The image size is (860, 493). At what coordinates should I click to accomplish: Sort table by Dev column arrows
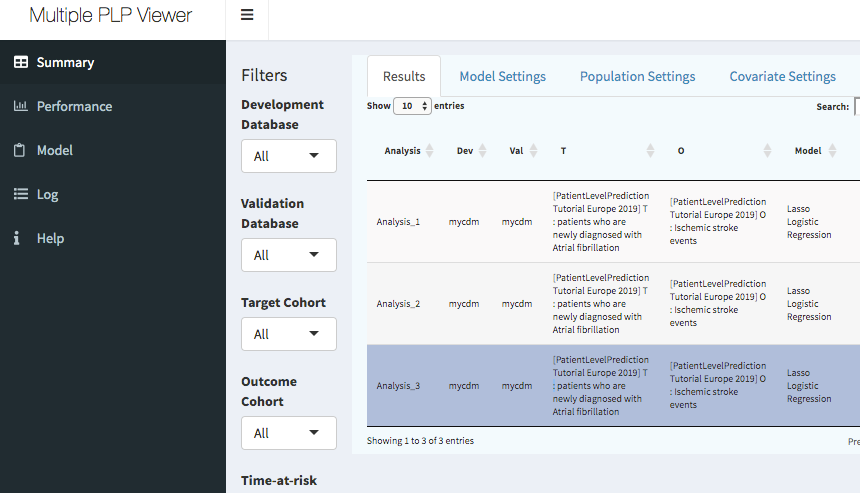(485, 151)
